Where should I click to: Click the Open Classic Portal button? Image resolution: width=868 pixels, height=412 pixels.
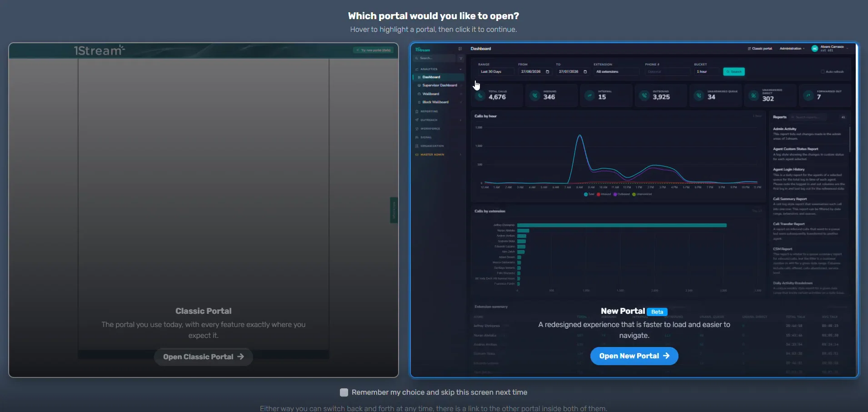coord(204,357)
